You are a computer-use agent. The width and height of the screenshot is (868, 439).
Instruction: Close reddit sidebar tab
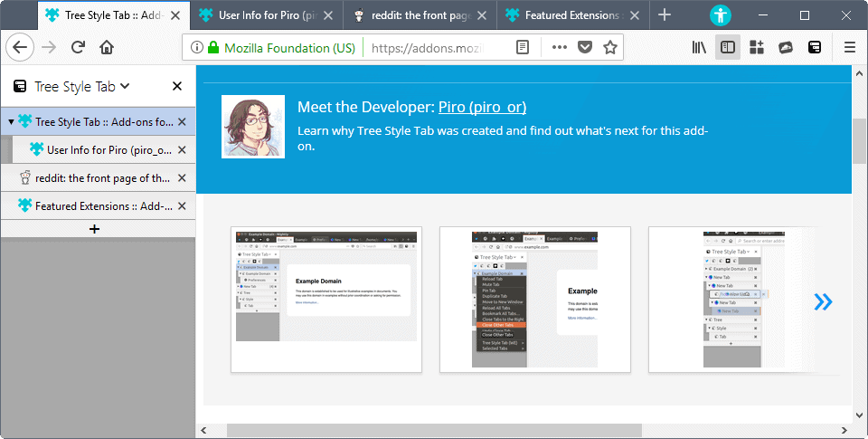tap(182, 178)
